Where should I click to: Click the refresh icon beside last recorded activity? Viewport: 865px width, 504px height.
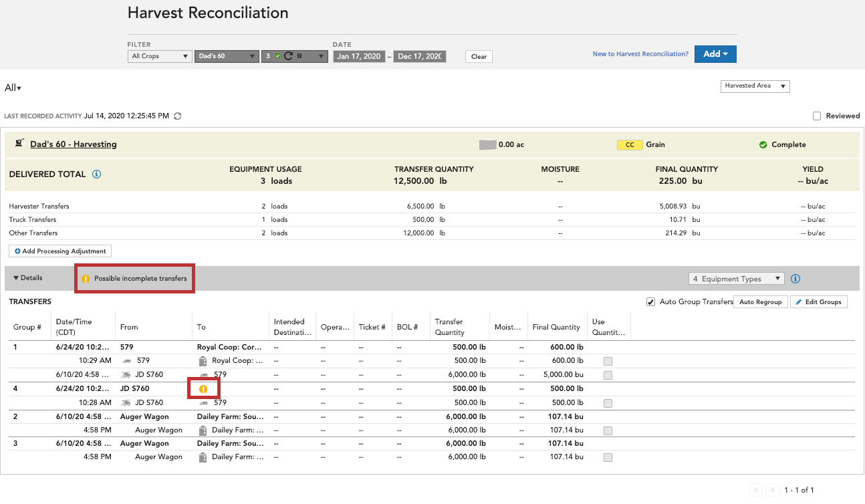177,116
